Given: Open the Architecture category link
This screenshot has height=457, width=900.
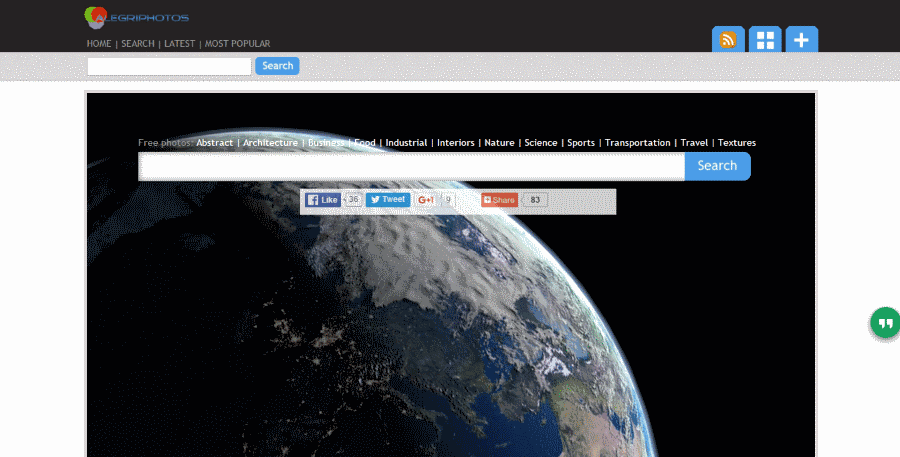Looking at the screenshot, I should [270, 143].
